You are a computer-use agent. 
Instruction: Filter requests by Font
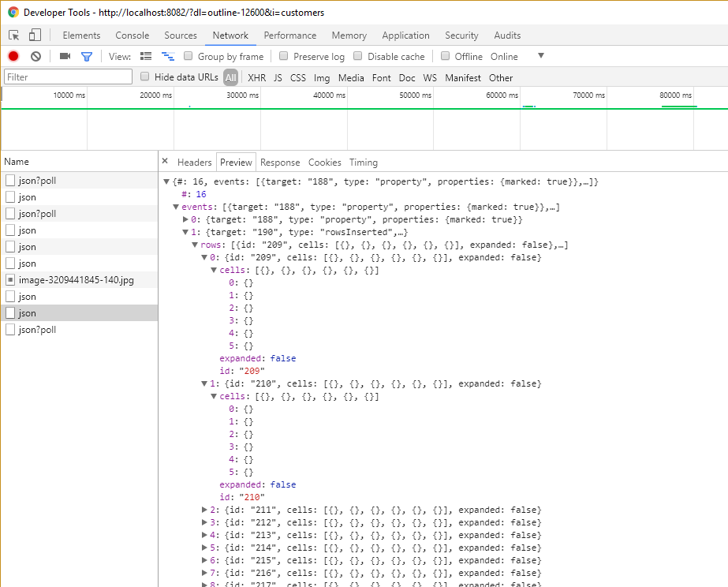point(382,77)
